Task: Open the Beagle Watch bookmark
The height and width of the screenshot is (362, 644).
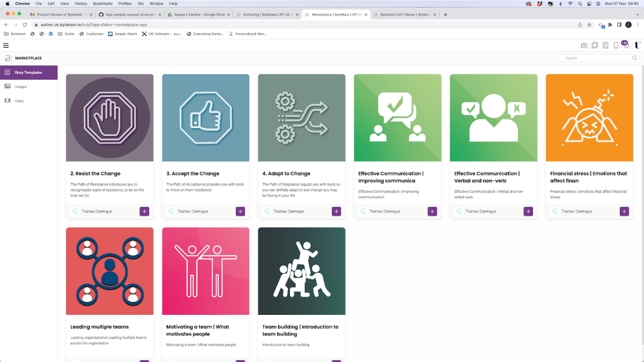Action: pyautogui.click(x=122, y=34)
